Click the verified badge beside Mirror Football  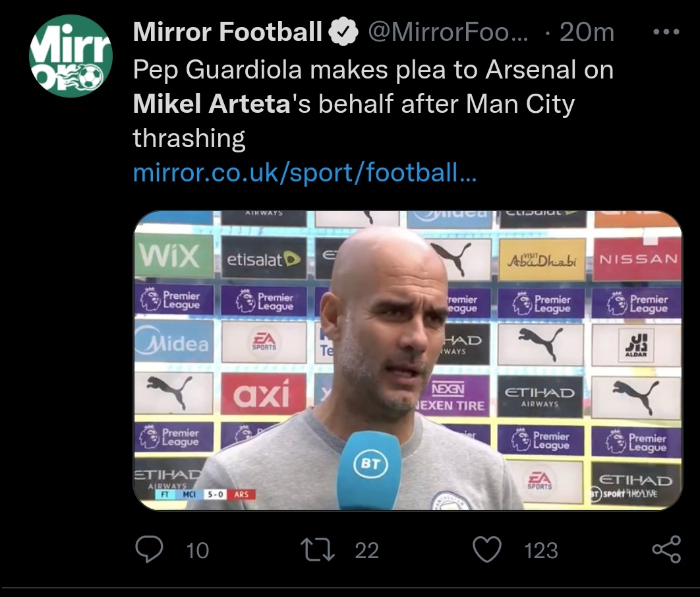tap(345, 32)
